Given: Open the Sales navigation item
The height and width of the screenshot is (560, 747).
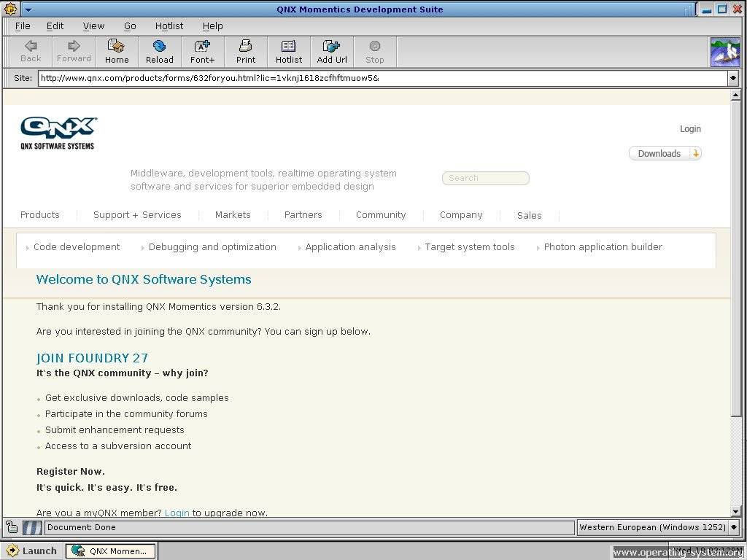Looking at the screenshot, I should [530, 215].
